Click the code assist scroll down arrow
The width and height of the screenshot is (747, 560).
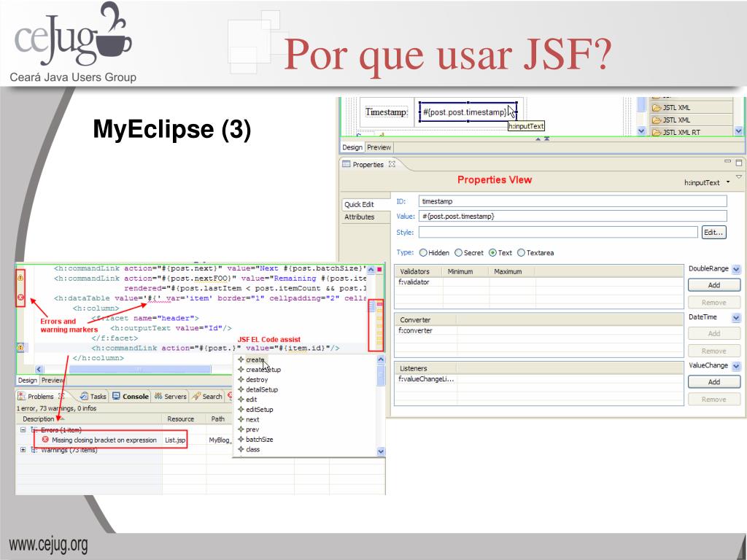pyautogui.click(x=381, y=451)
